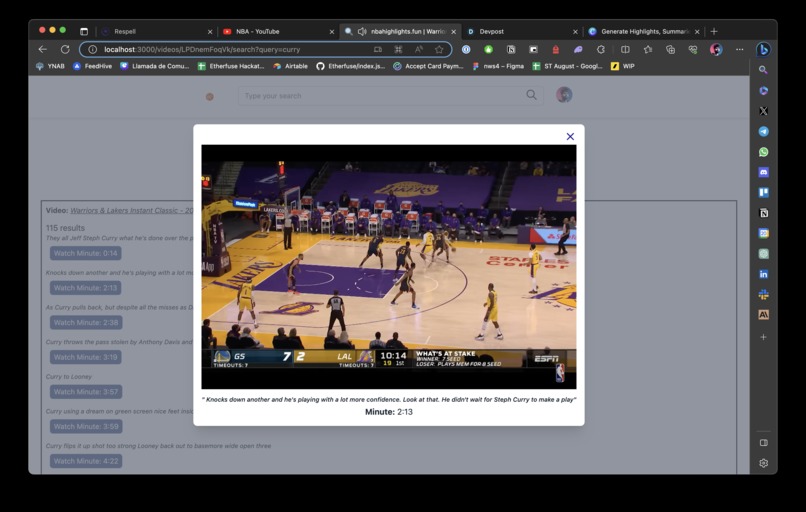The image size is (806, 512).
Task: Add a sidebar app with the plus icon
Action: (763, 337)
